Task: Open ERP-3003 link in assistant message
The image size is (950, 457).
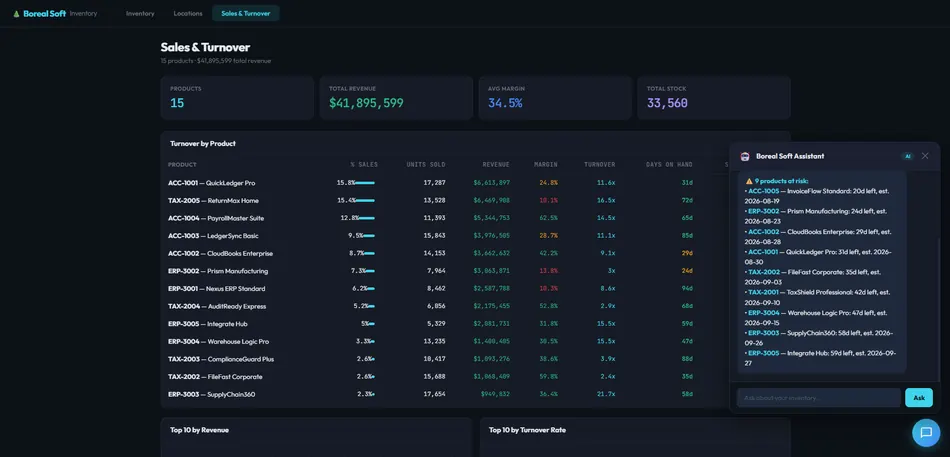Action: [763, 333]
